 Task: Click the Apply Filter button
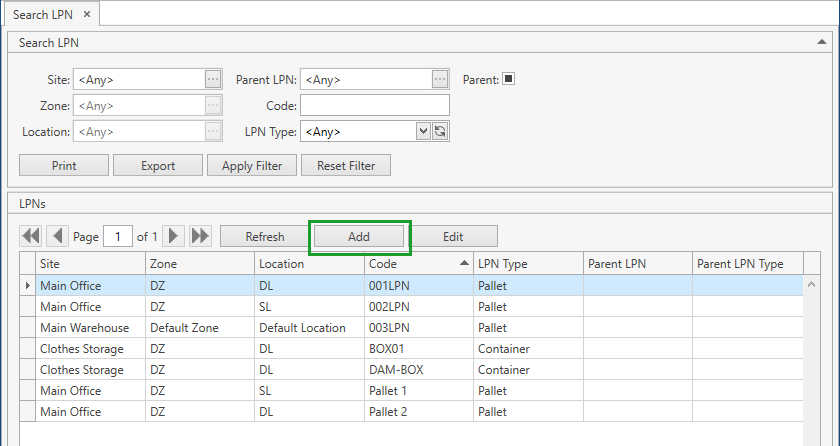[x=252, y=166]
